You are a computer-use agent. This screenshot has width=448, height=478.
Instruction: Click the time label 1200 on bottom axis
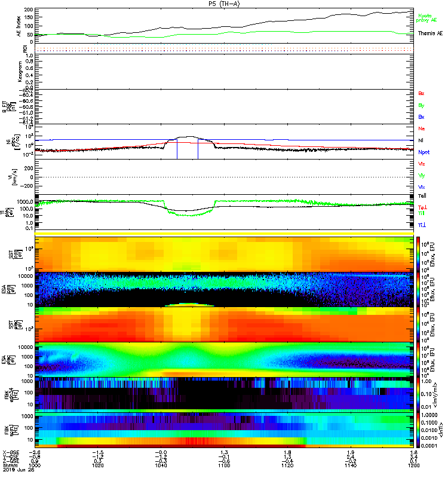413,465
